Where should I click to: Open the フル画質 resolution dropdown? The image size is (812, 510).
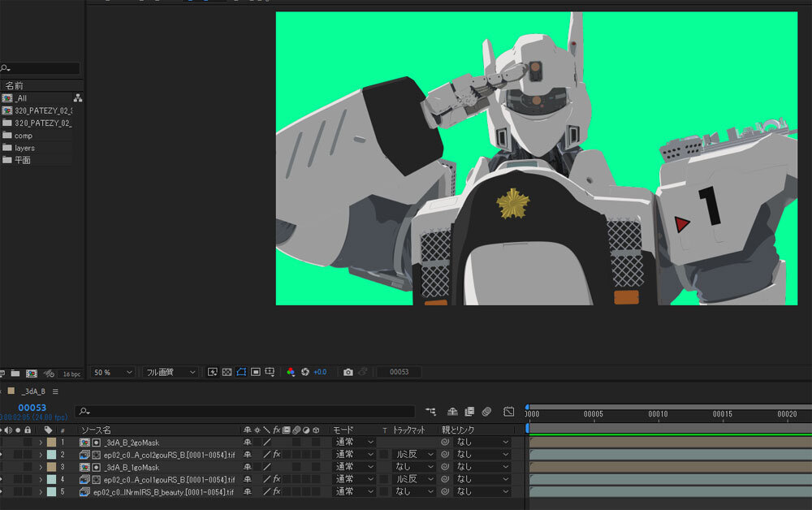tap(171, 372)
